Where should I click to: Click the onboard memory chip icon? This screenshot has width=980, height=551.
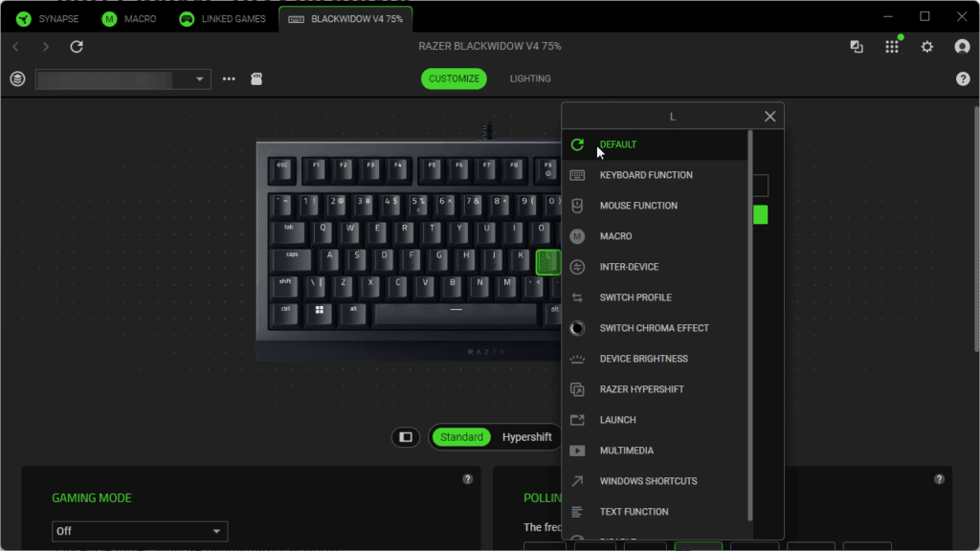(256, 78)
